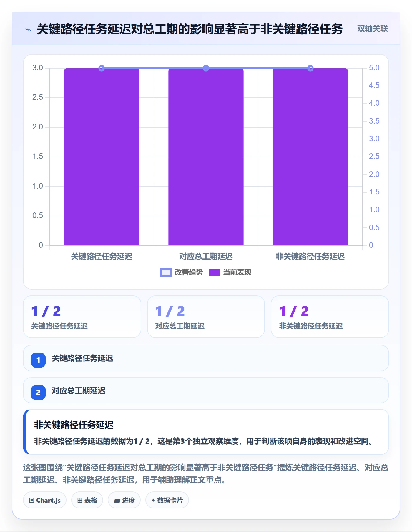Click the 进度 tag
The image size is (412, 532).
tap(124, 500)
